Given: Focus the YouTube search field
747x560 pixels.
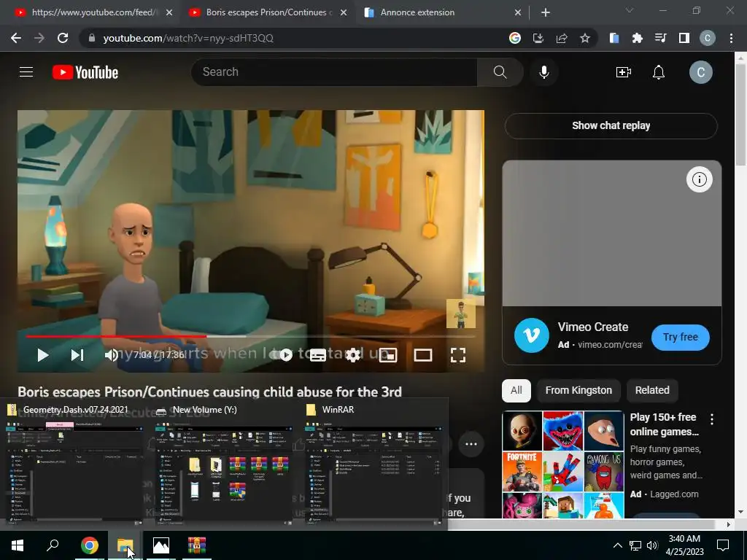Looking at the screenshot, I should click(333, 72).
